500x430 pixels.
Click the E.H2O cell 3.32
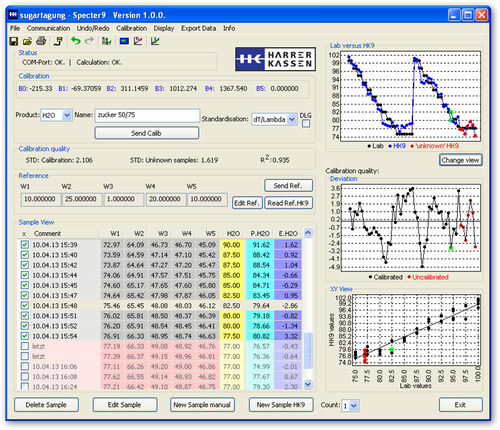289,336
